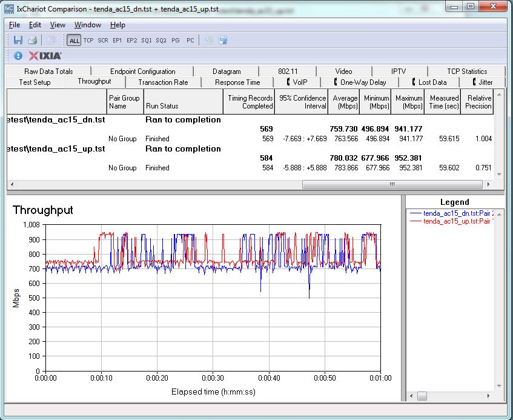Image resolution: width=513 pixels, height=420 pixels.
Task: Switch to the Test Setup tab
Action: tap(35, 82)
